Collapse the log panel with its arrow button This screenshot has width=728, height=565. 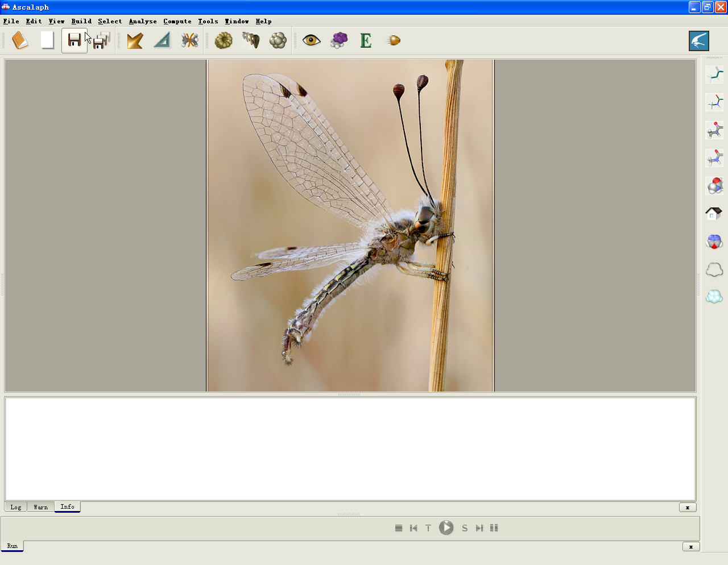(x=688, y=508)
